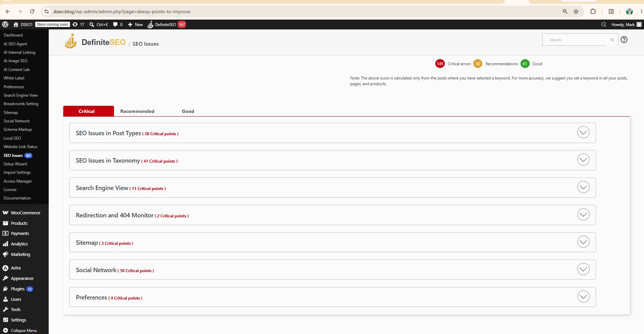Screen dimensions: 644x334
Task: Open Website Link Status menu item
Action: tap(20, 147)
